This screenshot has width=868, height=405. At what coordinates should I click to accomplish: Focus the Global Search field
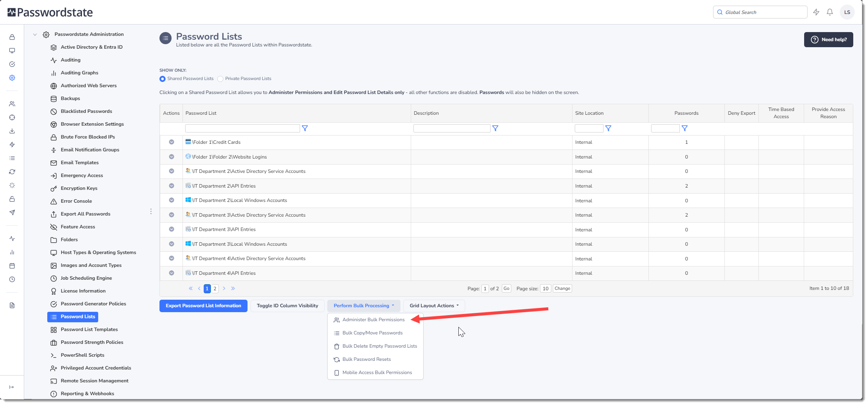pyautogui.click(x=760, y=12)
